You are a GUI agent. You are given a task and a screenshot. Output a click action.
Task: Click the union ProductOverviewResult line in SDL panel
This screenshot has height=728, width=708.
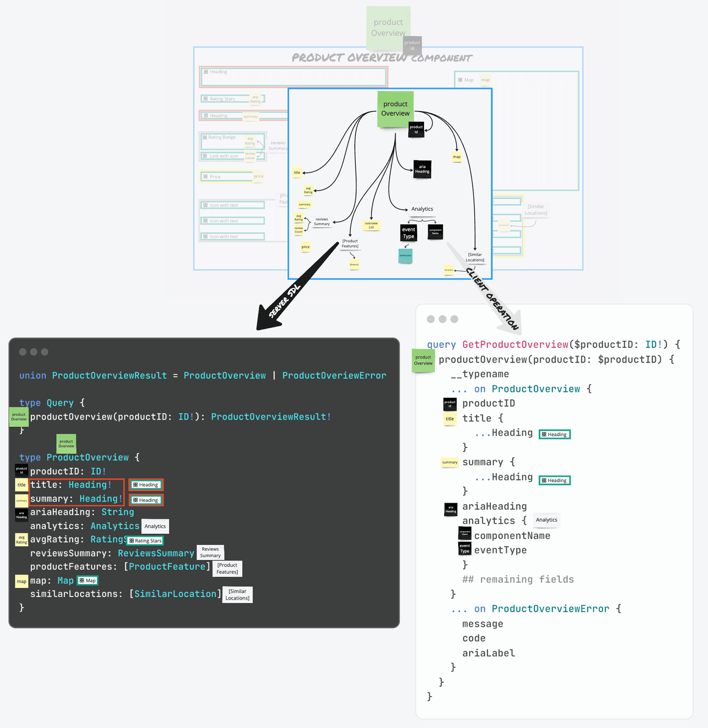coord(203,376)
